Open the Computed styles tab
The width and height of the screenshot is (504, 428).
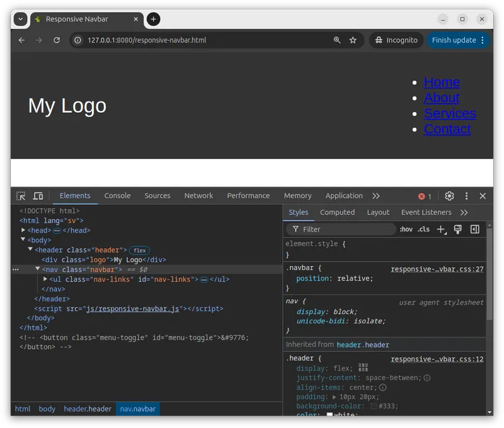point(337,212)
